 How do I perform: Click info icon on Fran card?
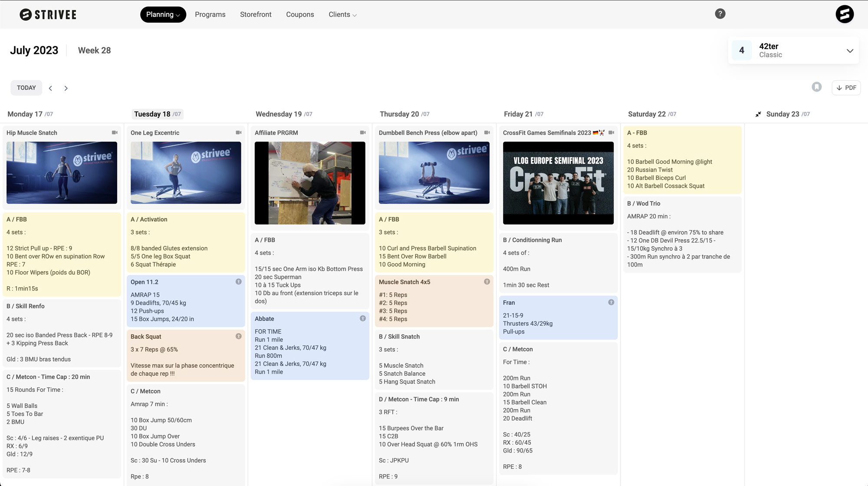point(611,302)
